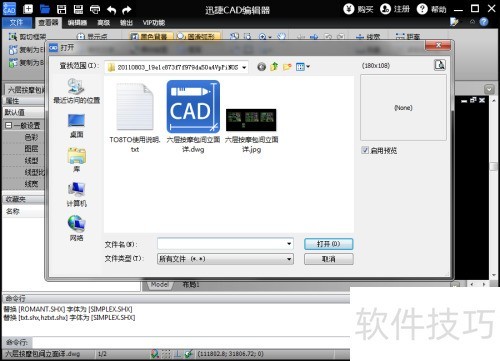Click the 取消 Cancel button
500x361 pixels.
coord(328,259)
